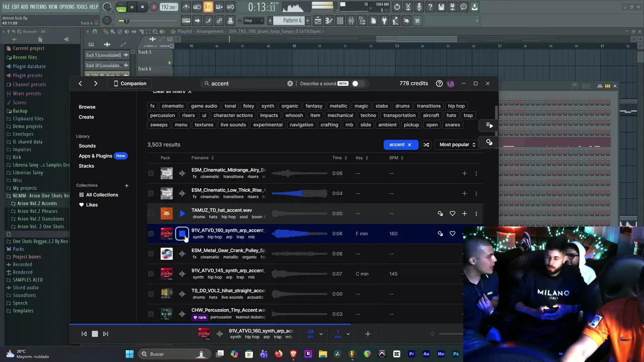This screenshot has width=644, height=362.
Task: Click the FL Studio record button
Action: [x=154, y=7]
